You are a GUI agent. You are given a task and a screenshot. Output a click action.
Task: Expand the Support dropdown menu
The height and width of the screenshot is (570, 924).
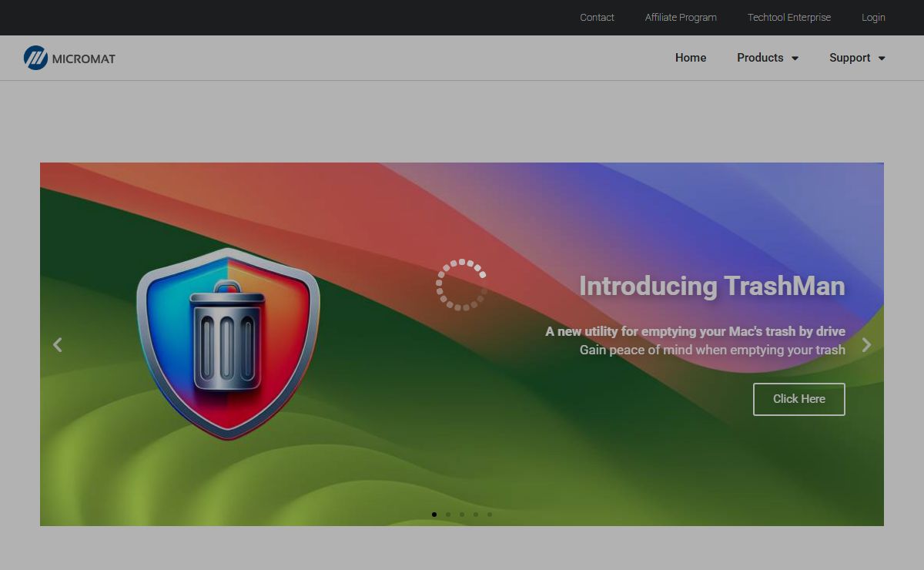click(x=857, y=58)
